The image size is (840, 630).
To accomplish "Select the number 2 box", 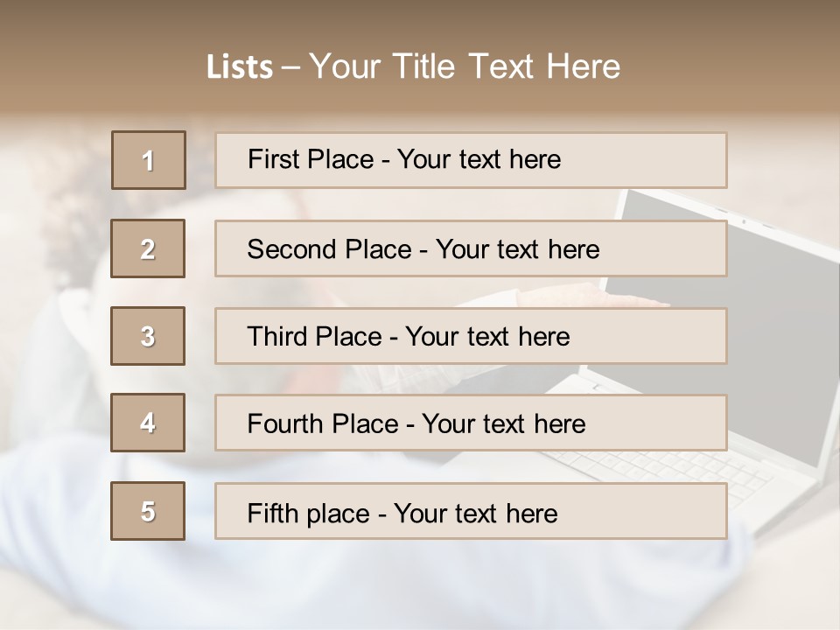I will [148, 248].
